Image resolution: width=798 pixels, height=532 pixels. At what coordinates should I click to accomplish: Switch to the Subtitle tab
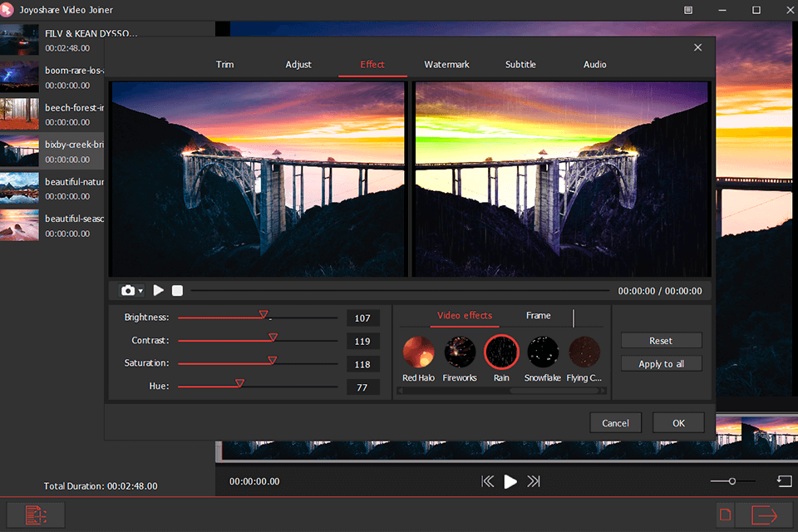[x=520, y=64]
